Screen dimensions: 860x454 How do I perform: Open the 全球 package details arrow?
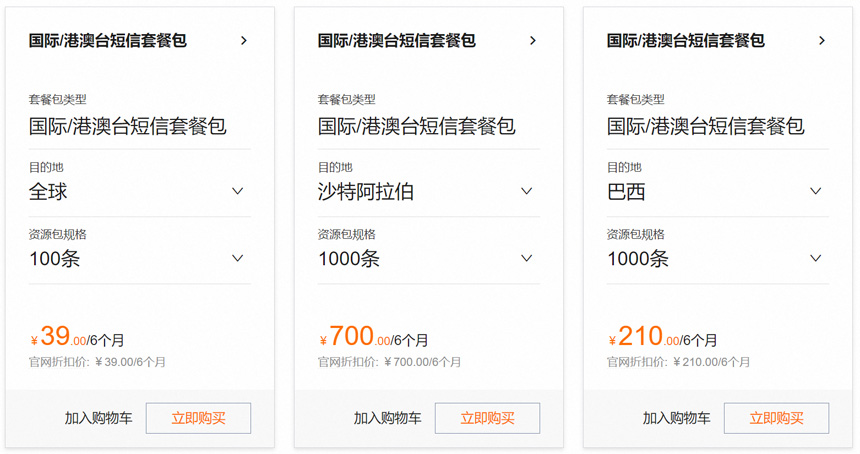point(244,41)
